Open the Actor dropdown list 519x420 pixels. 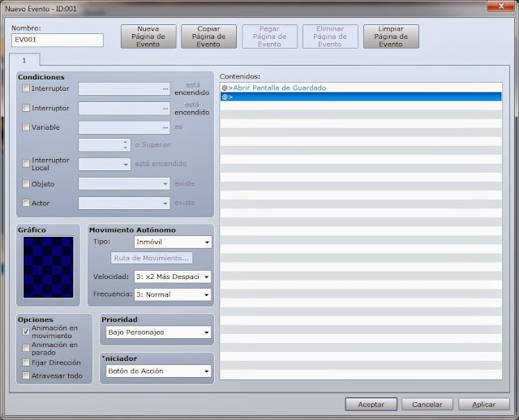click(124, 204)
